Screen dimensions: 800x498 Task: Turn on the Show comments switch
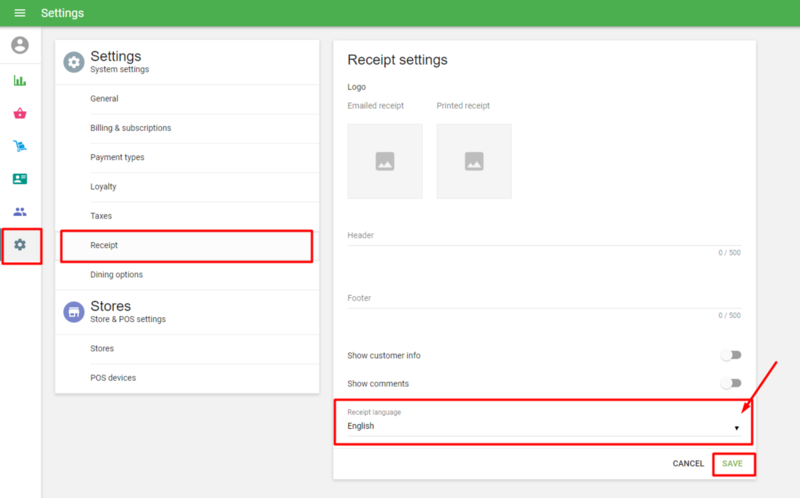(x=734, y=383)
